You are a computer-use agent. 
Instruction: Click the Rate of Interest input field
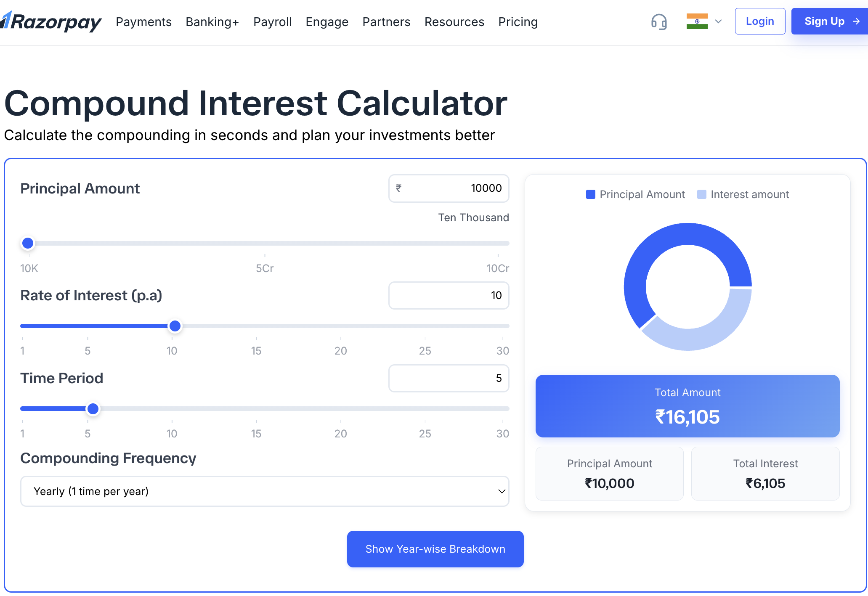coord(449,296)
